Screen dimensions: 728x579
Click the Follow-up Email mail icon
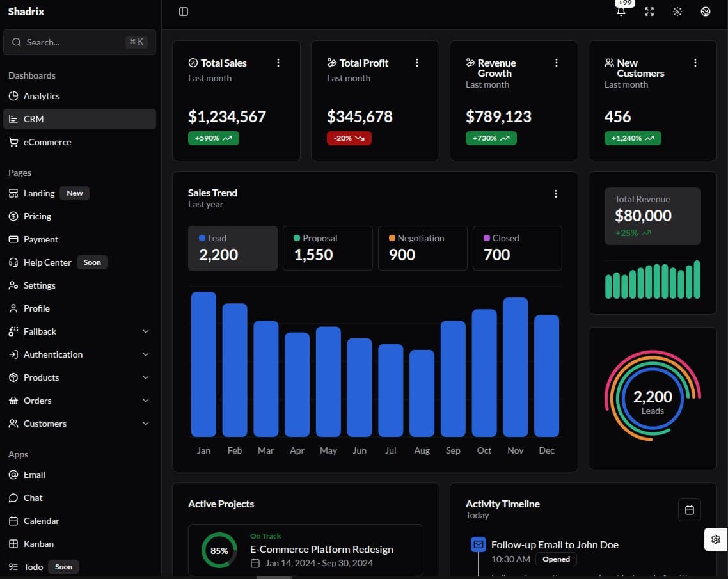coord(479,544)
